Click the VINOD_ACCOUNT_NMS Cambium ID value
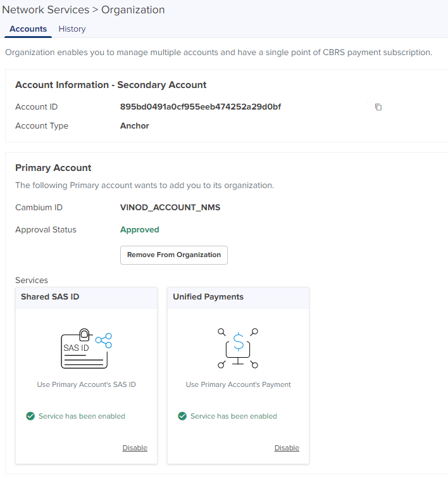448x480 pixels. [x=170, y=208]
